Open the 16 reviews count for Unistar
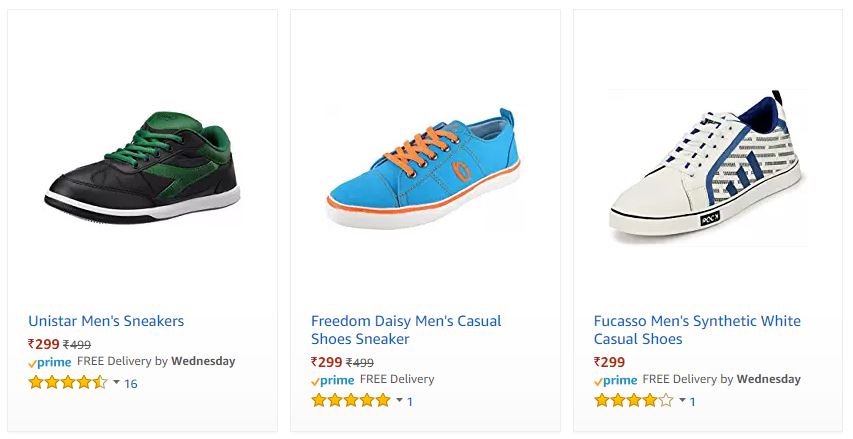The width and height of the screenshot is (853, 439). pyautogui.click(x=131, y=384)
